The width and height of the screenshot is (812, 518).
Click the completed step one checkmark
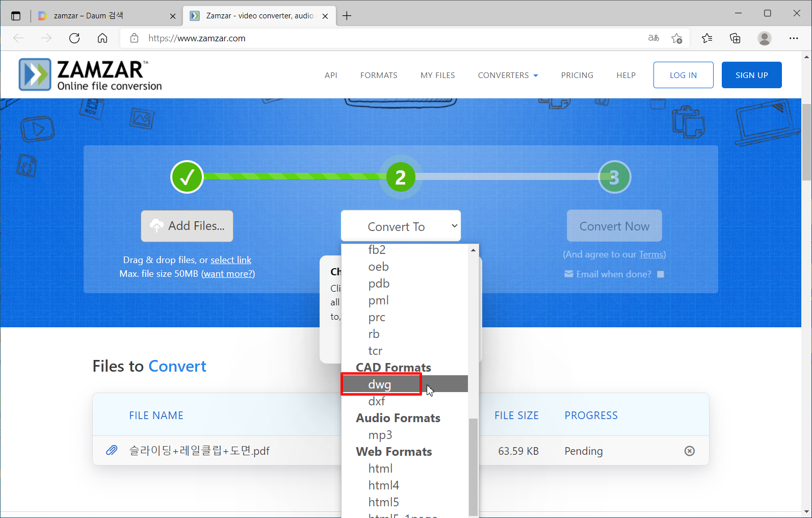click(x=187, y=177)
